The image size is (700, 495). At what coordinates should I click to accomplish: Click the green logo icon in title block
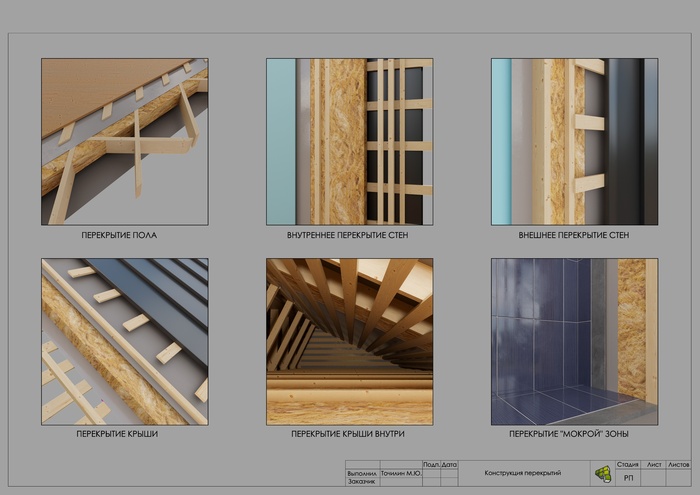tap(602, 473)
